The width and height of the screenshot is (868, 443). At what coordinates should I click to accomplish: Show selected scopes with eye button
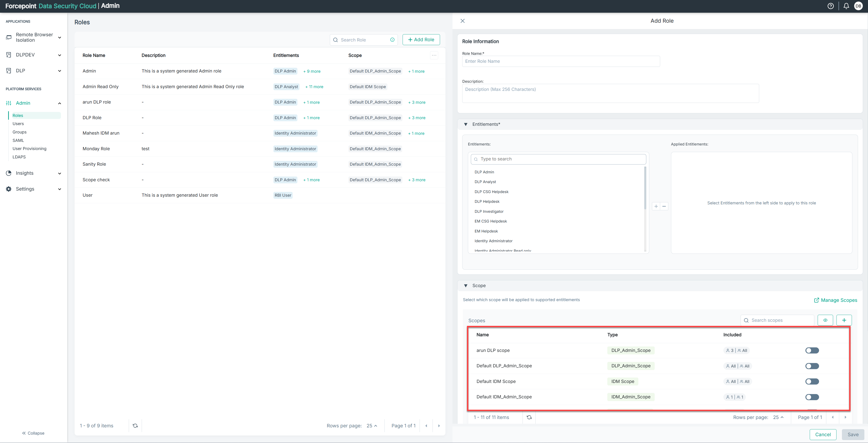point(825,320)
